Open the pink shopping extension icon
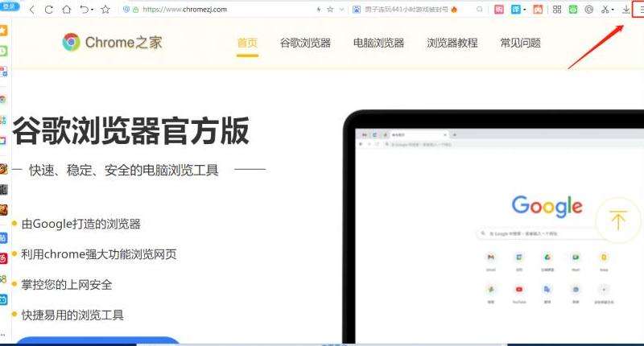The height and width of the screenshot is (346, 644). 498,10
